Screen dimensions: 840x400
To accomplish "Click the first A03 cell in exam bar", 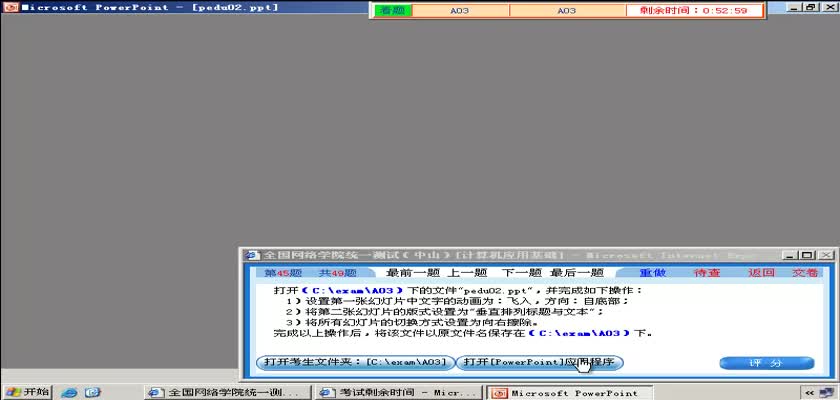I will tap(460, 11).
